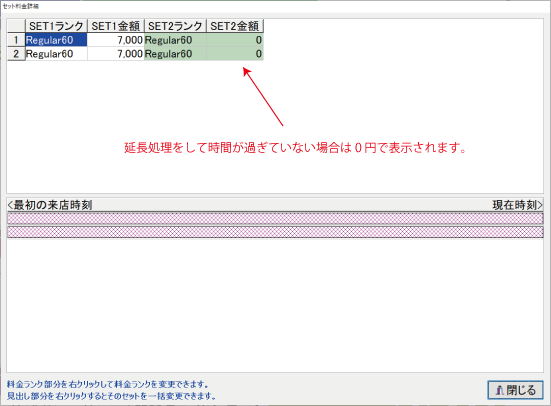The image size is (551, 406).
Task: Click the 現在時刻> label
Action: pyautogui.click(x=517, y=205)
